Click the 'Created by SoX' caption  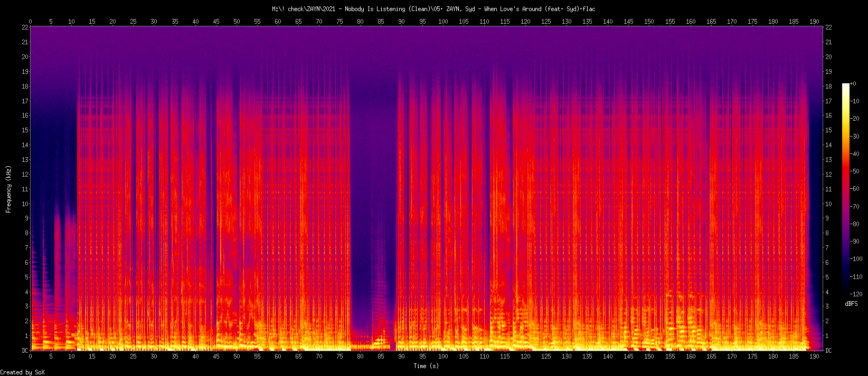click(x=23, y=372)
